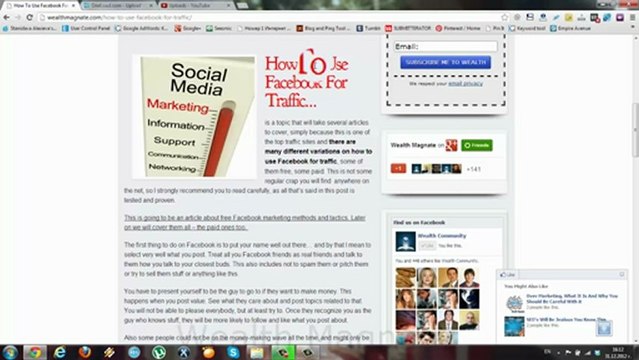639x360 pixels.
Task: Open the Wealth Community Facebook page link
Action: (x=442, y=236)
